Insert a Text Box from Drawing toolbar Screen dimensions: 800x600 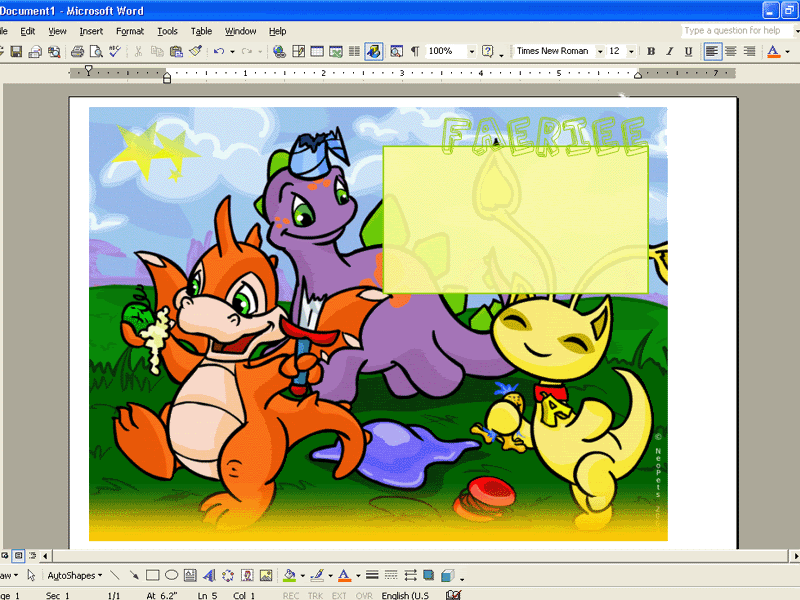pyautogui.click(x=190, y=576)
